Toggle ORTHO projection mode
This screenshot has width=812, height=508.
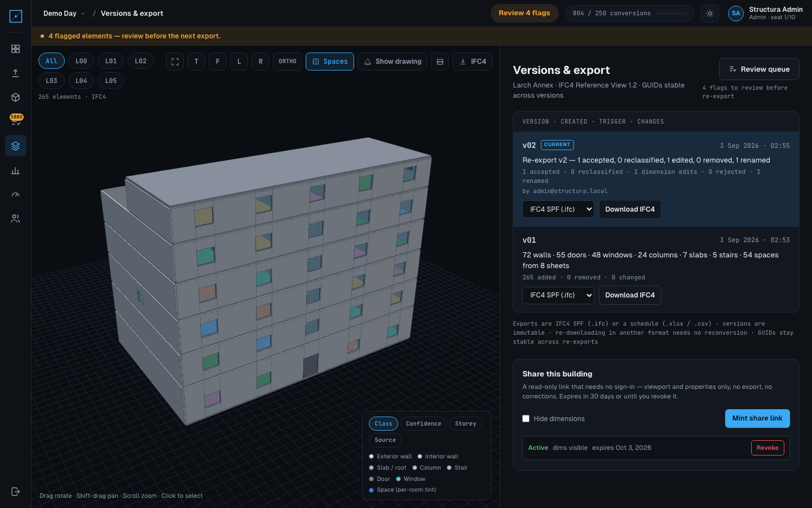(x=288, y=62)
